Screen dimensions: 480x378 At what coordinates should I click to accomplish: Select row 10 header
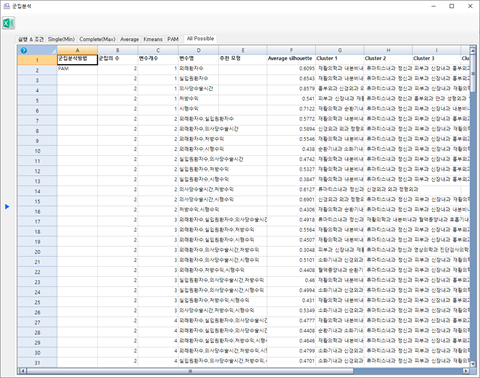click(x=37, y=151)
